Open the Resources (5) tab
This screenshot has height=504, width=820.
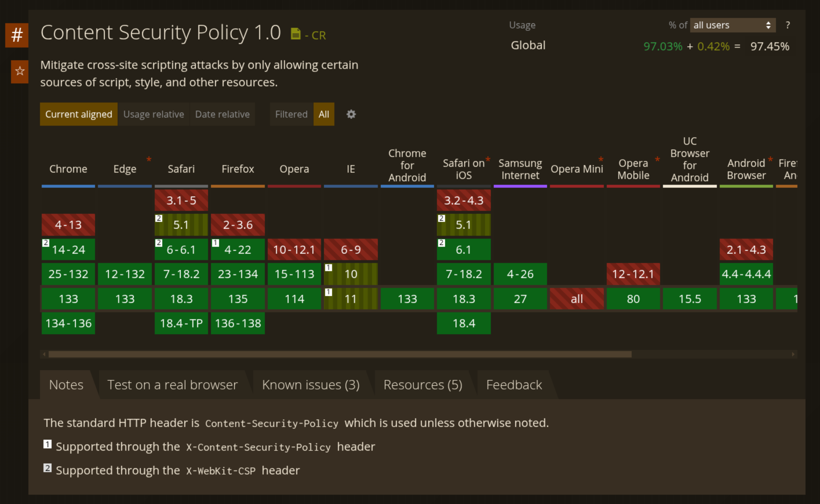[422, 385]
